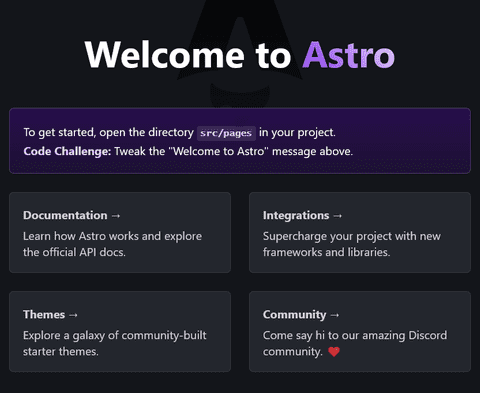
Task: Open the Community card link
Action: 360,332
